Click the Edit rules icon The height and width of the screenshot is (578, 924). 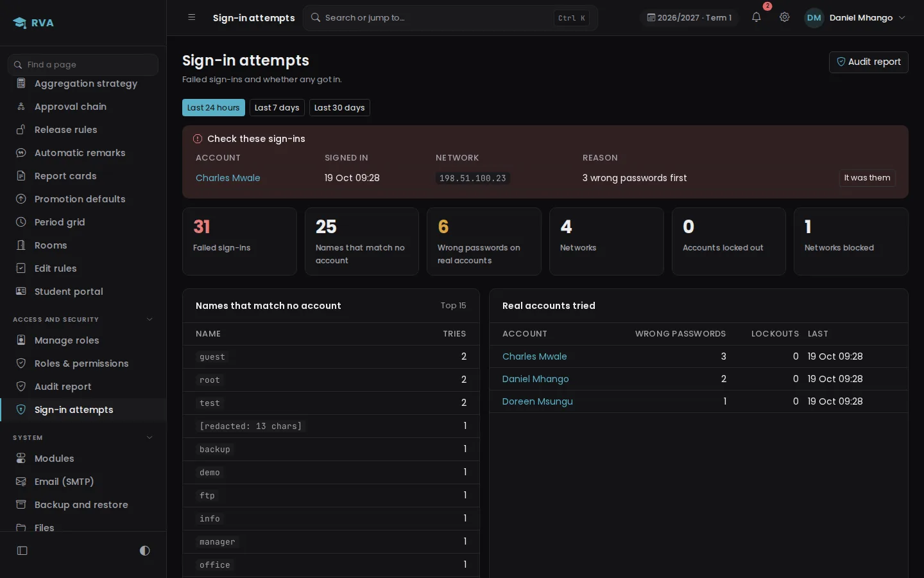click(x=21, y=268)
